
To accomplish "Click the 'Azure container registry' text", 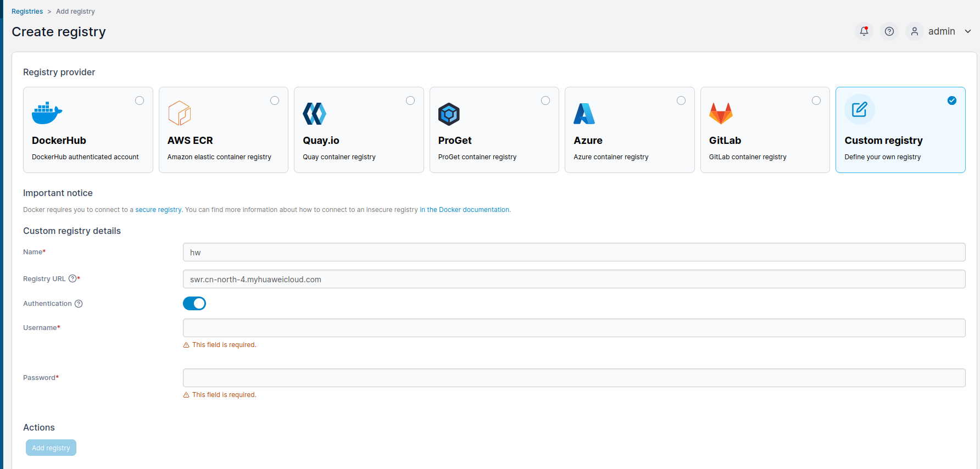I will click(x=611, y=157).
